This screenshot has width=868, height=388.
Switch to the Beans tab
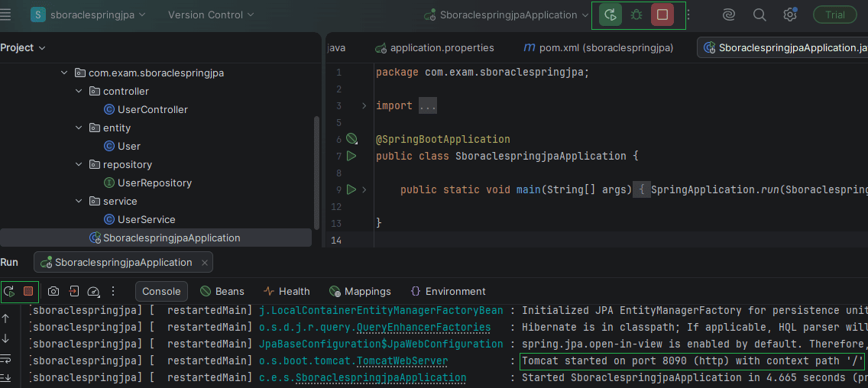[x=222, y=291]
